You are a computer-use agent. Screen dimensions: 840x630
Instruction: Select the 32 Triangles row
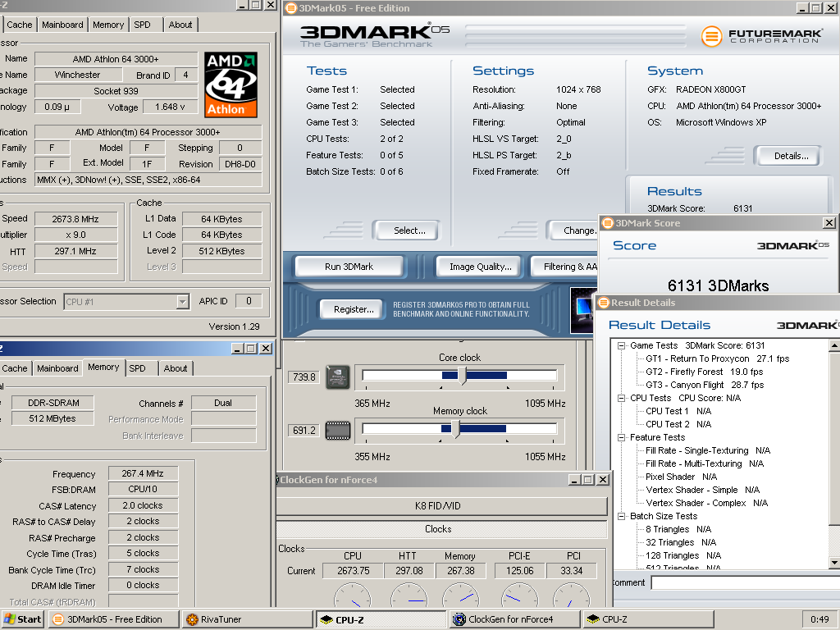click(681, 543)
